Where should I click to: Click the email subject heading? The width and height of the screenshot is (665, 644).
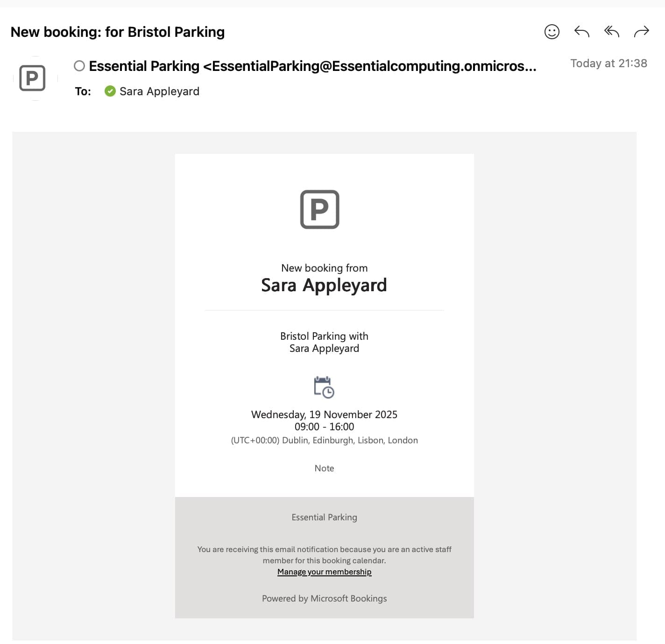(x=117, y=32)
